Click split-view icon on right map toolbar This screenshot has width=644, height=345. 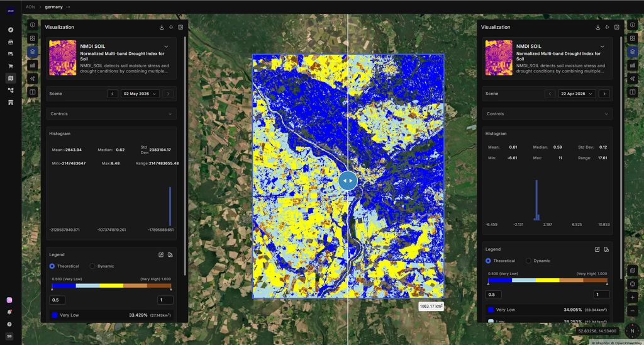coord(633,92)
